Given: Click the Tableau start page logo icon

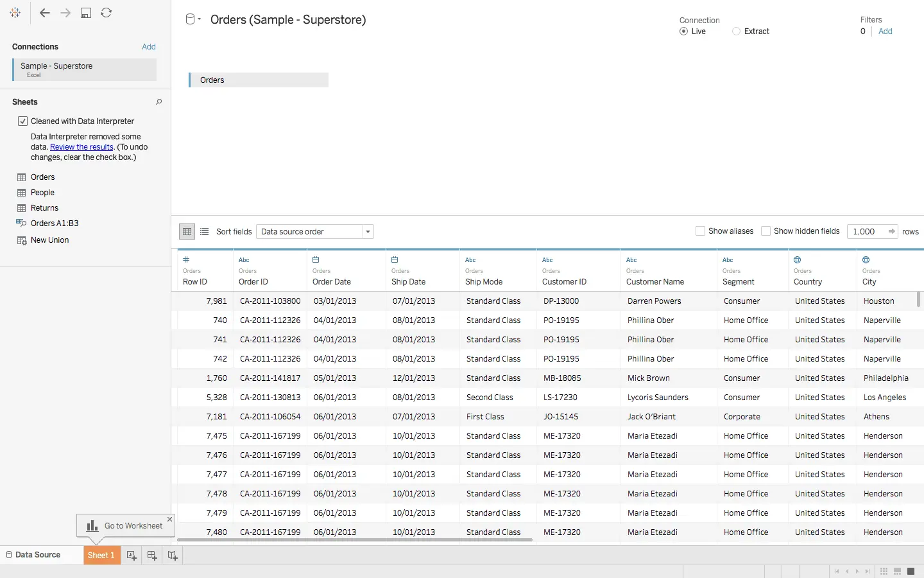Looking at the screenshot, I should [15, 12].
